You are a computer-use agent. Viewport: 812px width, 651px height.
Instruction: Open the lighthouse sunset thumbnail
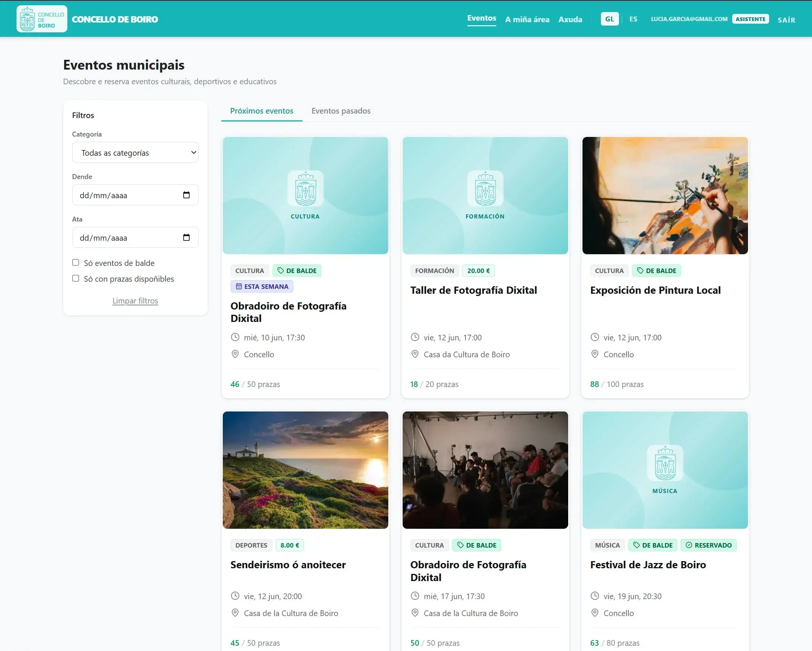coord(306,470)
